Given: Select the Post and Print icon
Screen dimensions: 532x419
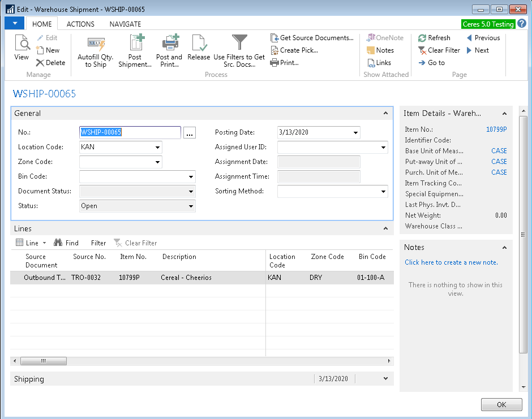Looking at the screenshot, I should coord(169,44).
